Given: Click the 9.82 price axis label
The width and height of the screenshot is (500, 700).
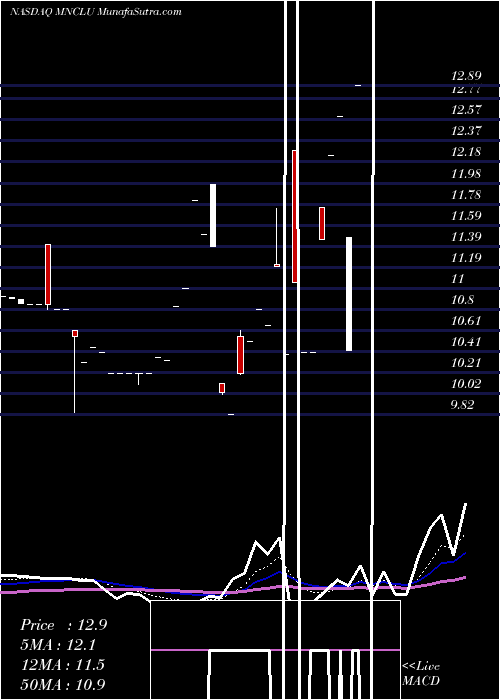Looking at the screenshot, I should click(x=463, y=405).
